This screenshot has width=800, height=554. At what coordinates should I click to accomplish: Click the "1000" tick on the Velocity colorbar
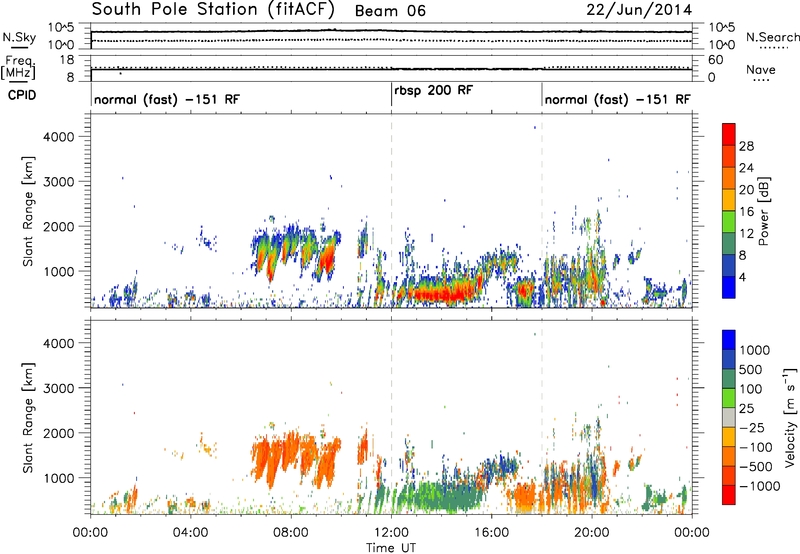[754, 350]
